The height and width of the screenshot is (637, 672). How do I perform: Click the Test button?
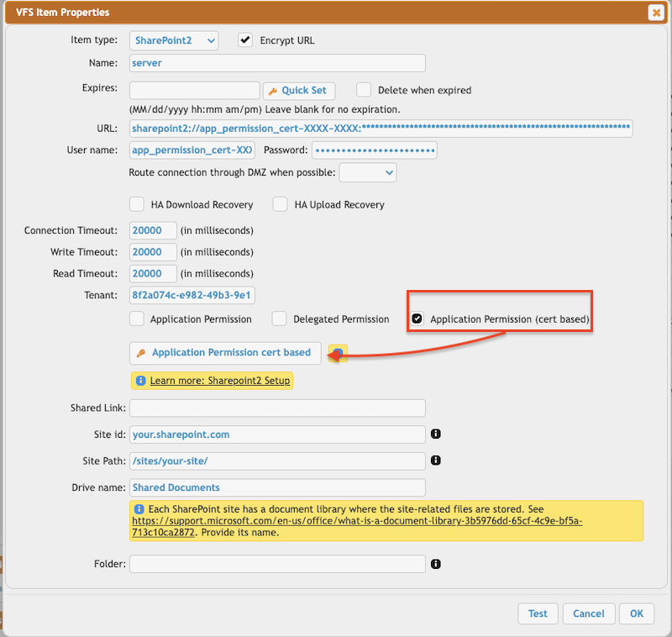click(x=538, y=613)
